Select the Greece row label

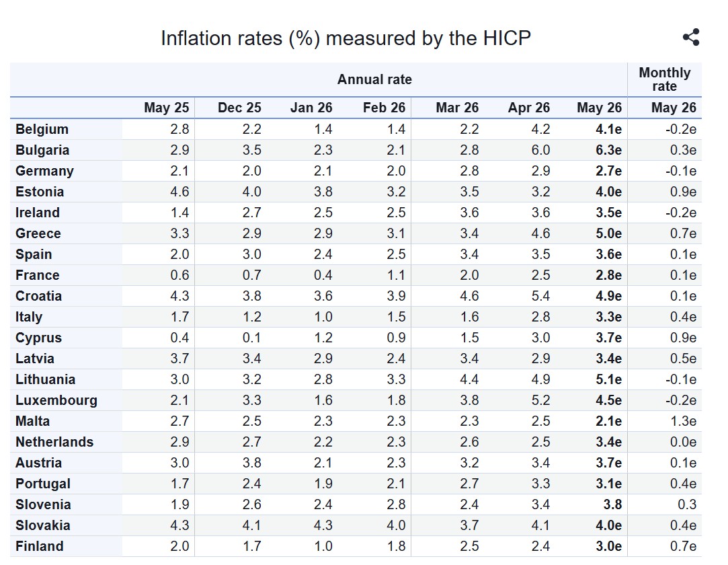38,233
